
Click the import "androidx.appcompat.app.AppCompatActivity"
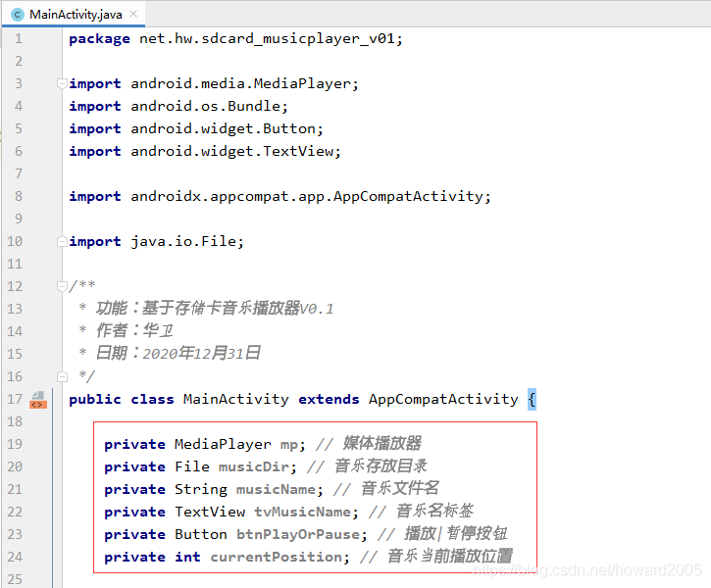[x=307, y=197]
